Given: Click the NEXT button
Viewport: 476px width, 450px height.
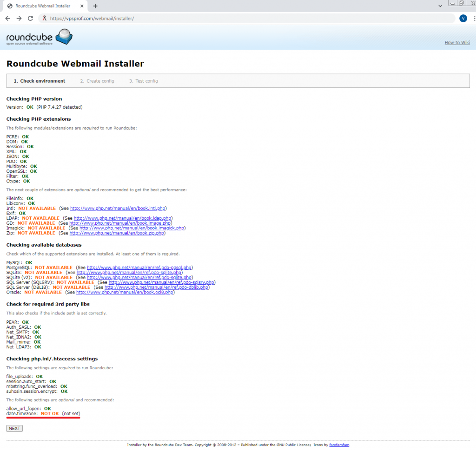Looking at the screenshot, I should click(14, 429).
